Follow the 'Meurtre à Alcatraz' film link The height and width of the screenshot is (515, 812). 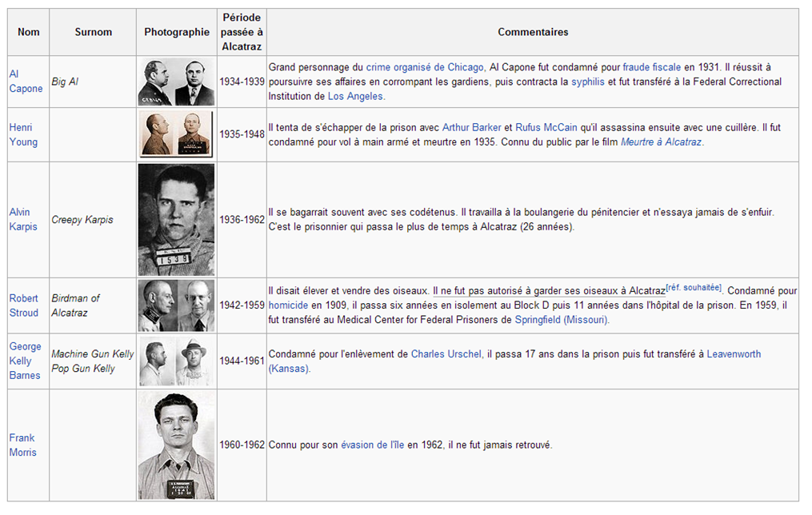661,142
